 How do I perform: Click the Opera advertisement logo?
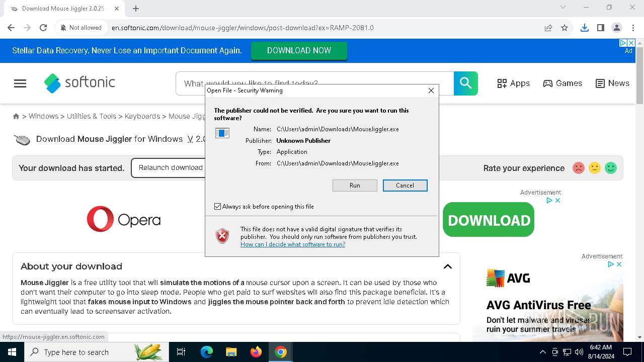pos(124,219)
